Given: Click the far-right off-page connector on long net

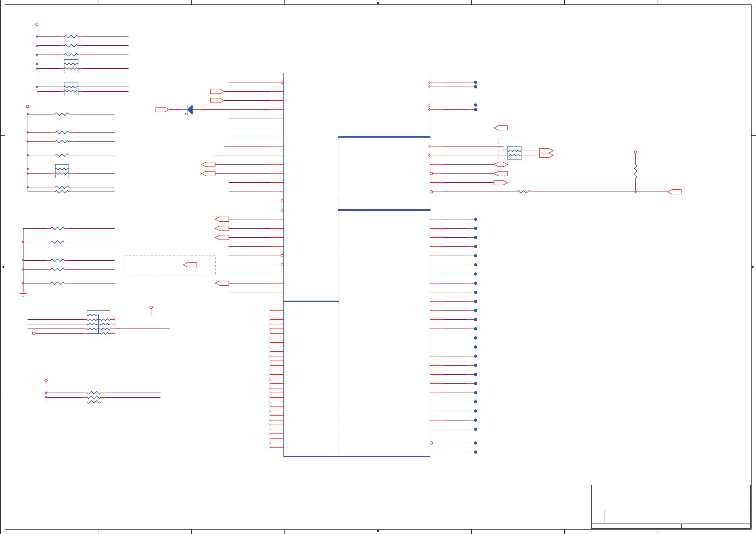Looking at the screenshot, I should click(675, 192).
